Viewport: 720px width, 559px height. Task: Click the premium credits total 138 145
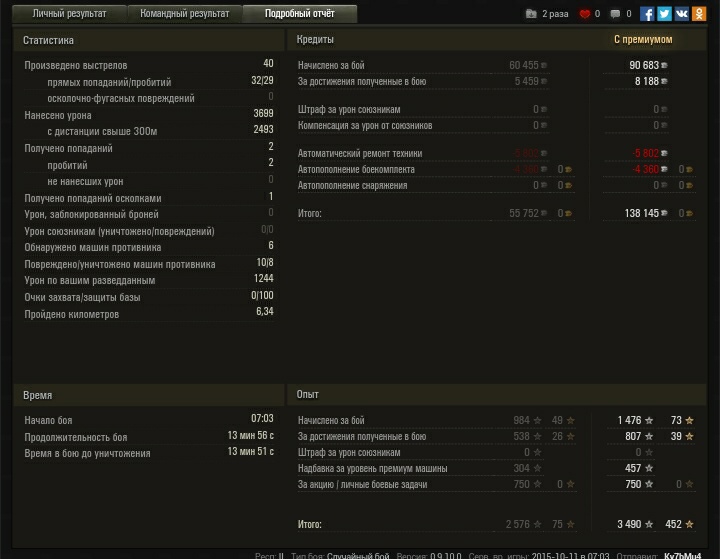click(641, 213)
